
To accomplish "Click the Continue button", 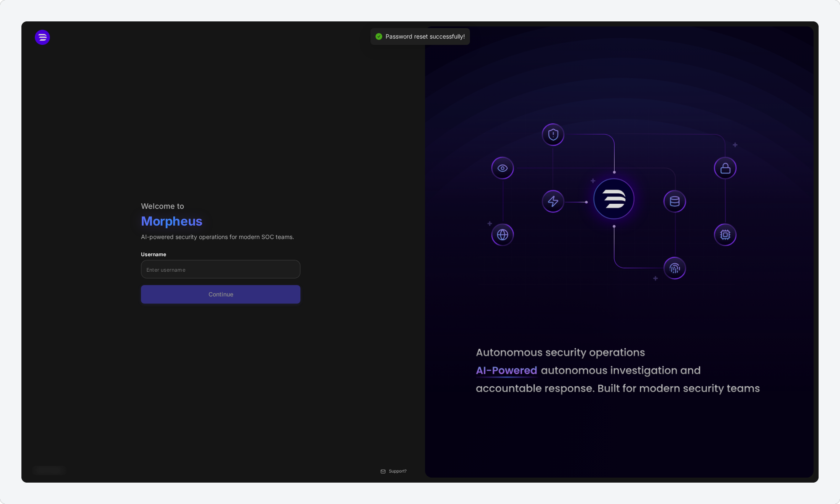I will [x=221, y=294].
